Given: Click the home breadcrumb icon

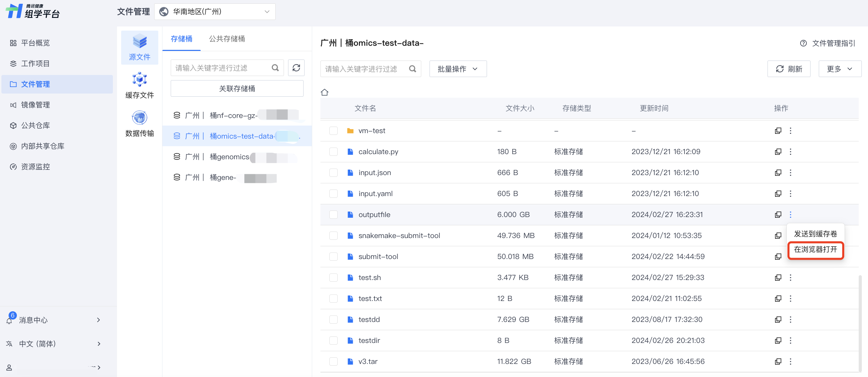Looking at the screenshot, I should pyautogui.click(x=324, y=92).
